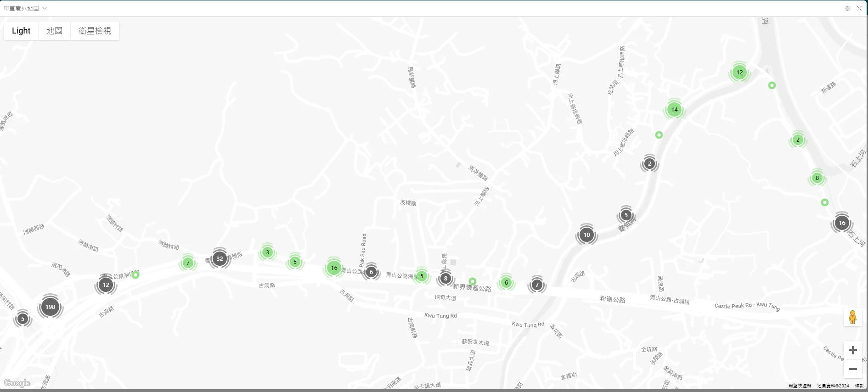Open the 鍵盤快速鍵 keyboard shortcuts link
The width and height of the screenshot is (868, 392).
point(800,386)
